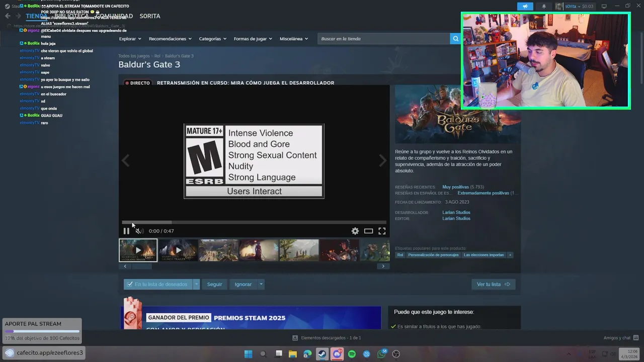Select the Launch Trailer thumbnail
The height and width of the screenshot is (362, 644).
[178, 250]
